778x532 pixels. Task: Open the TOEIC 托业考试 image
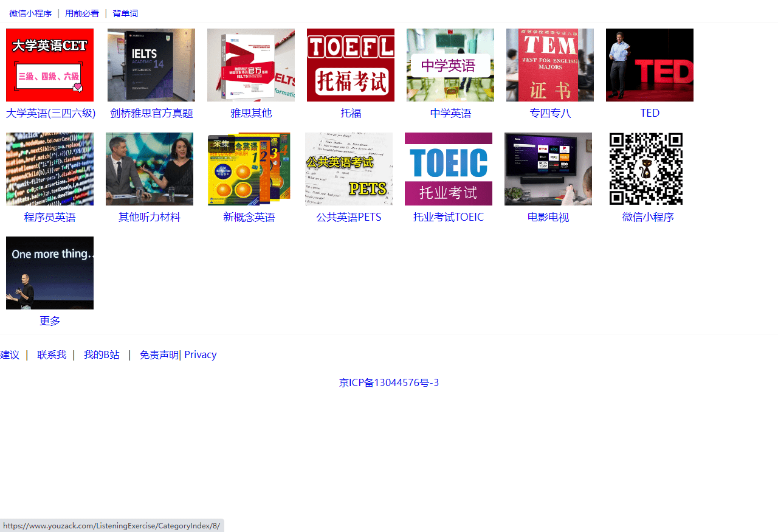click(x=449, y=169)
